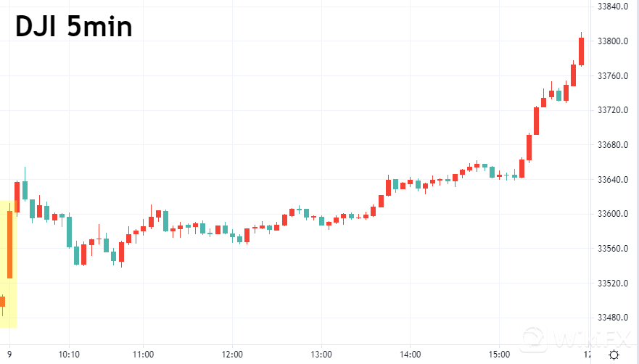
Task: Select the 15:00 time axis marker
Action: tap(499, 355)
